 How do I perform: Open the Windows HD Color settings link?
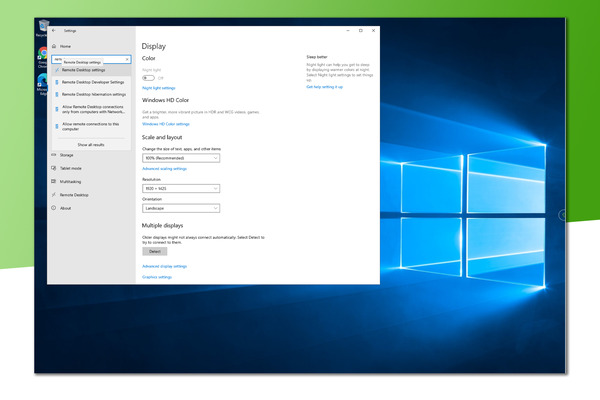click(x=166, y=124)
